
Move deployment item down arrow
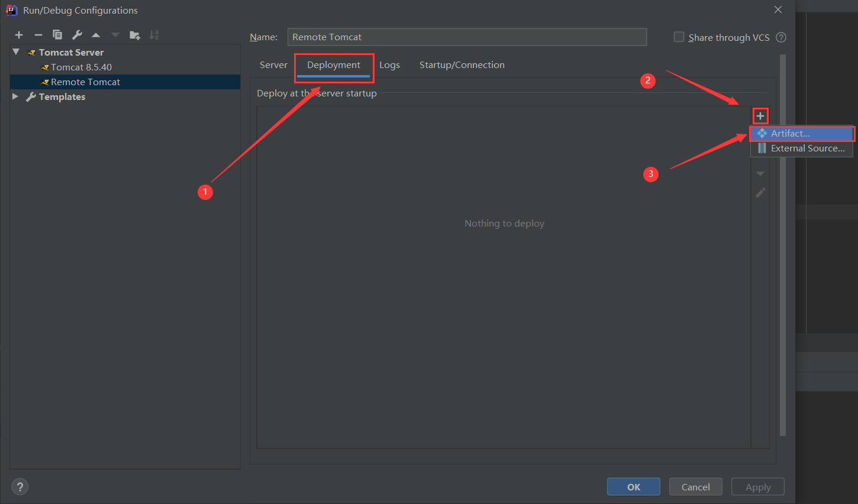760,174
